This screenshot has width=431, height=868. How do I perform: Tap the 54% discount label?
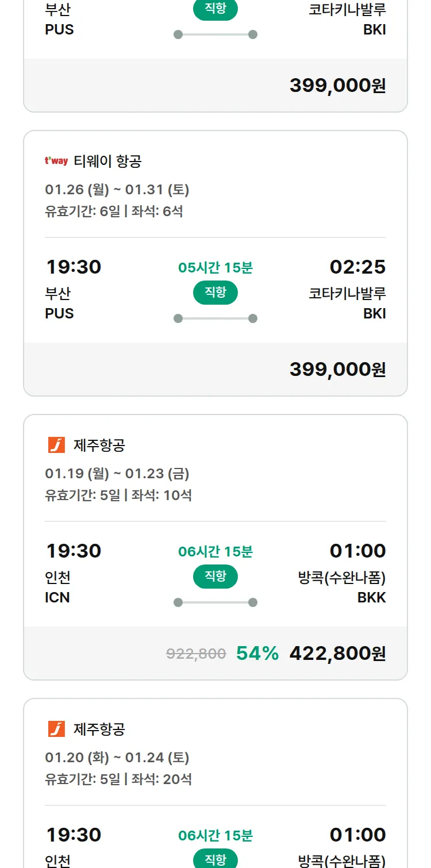tap(257, 654)
